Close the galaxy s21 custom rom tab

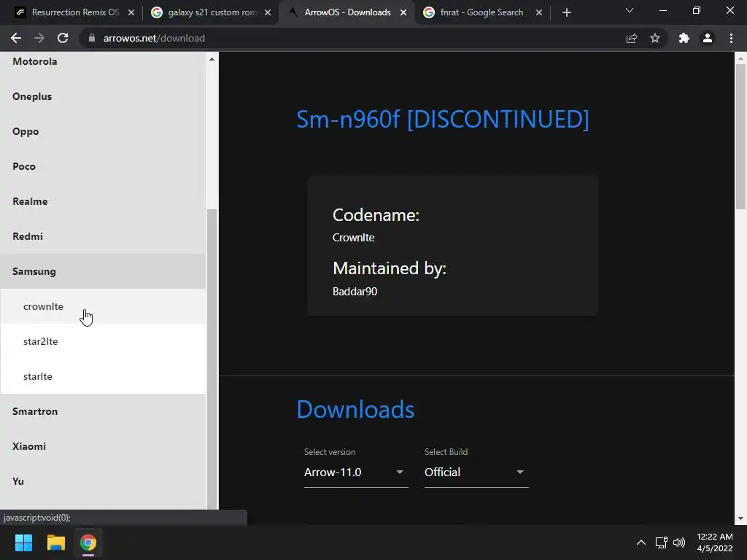click(268, 12)
